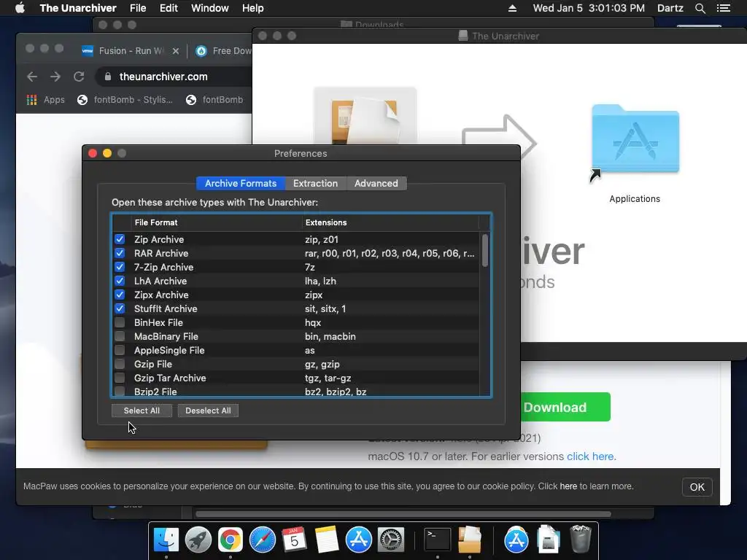
Task: Open App Store icon next to Notes
Action: tap(359, 540)
